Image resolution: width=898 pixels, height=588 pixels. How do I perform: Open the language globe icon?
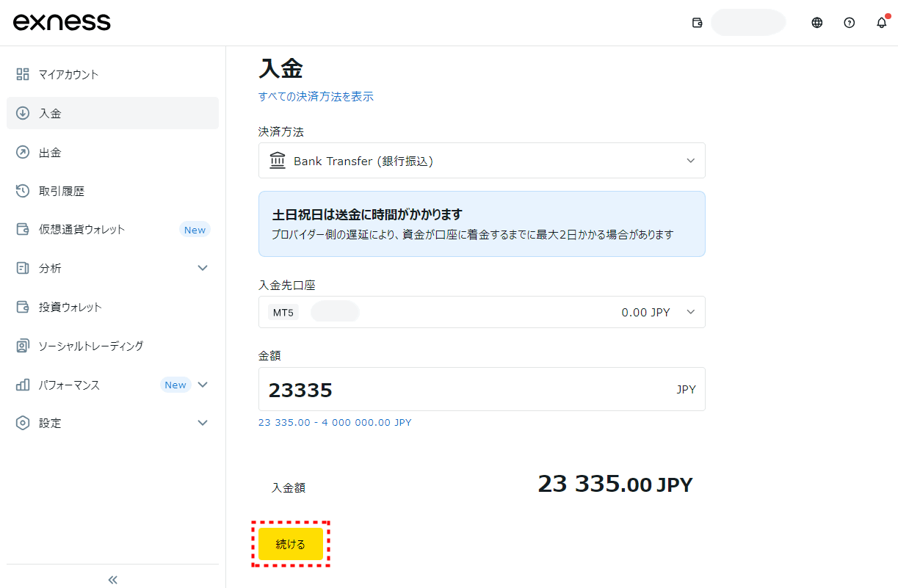click(x=816, y=23)
